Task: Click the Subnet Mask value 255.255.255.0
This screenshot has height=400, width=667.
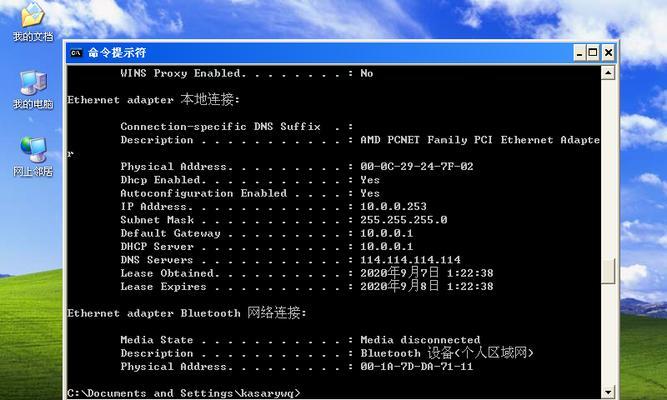Action: pyautogui.click(x=403, y=220)
